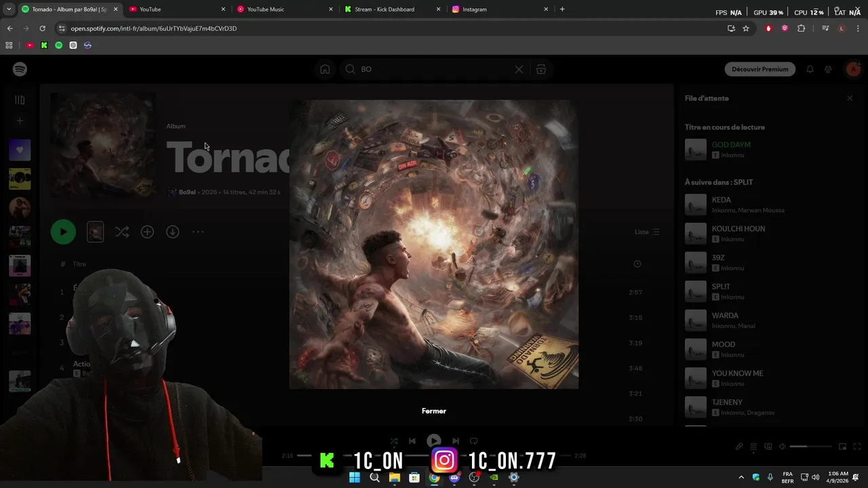Image resolution: width=868 pixels, height=488 pixels.
Task: Play the Tornado album green button
Action: point(63,232)
